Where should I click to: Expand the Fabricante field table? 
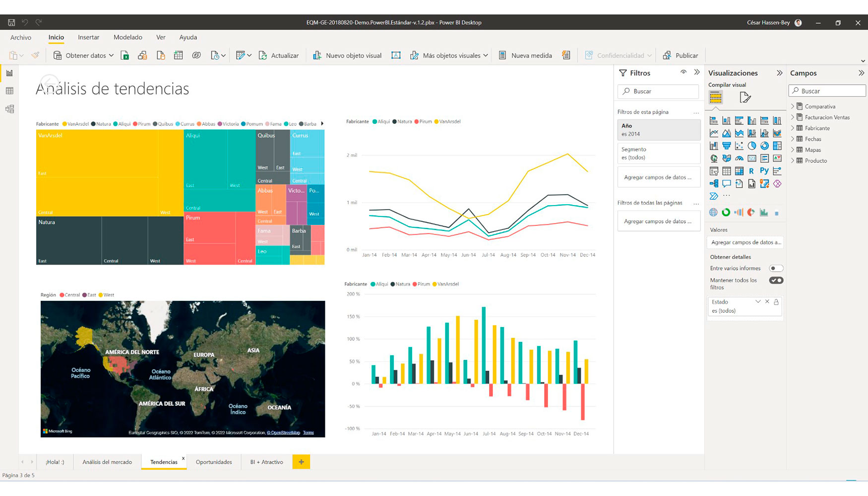tap(793, 128)
